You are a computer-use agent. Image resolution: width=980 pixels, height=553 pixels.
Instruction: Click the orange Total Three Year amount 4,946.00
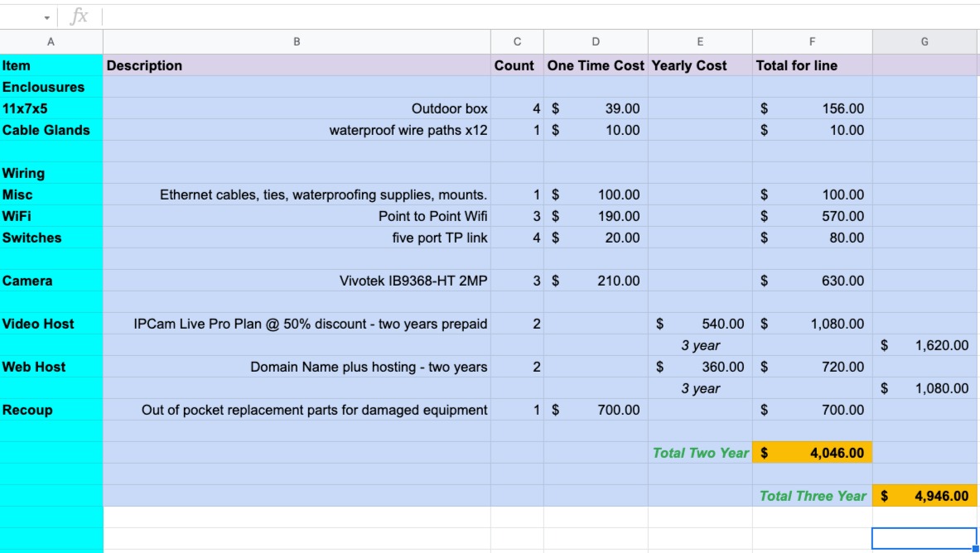pos(924,496)
